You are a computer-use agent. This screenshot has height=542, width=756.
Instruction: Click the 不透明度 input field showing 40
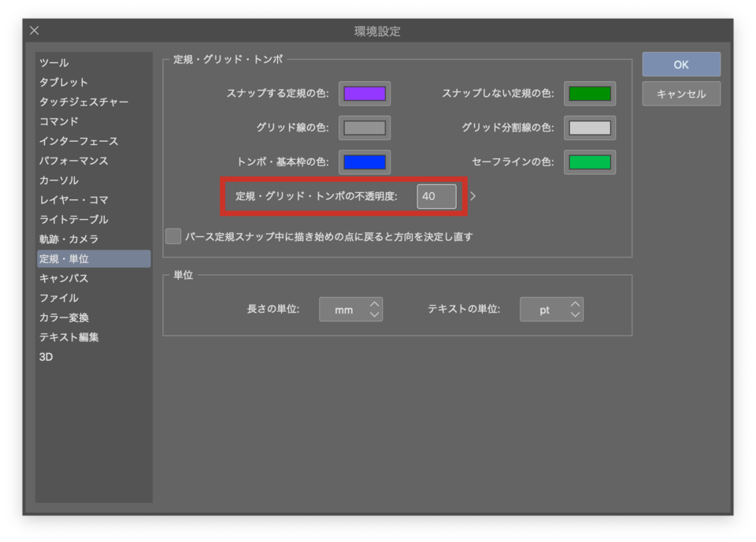pos(436,196)
